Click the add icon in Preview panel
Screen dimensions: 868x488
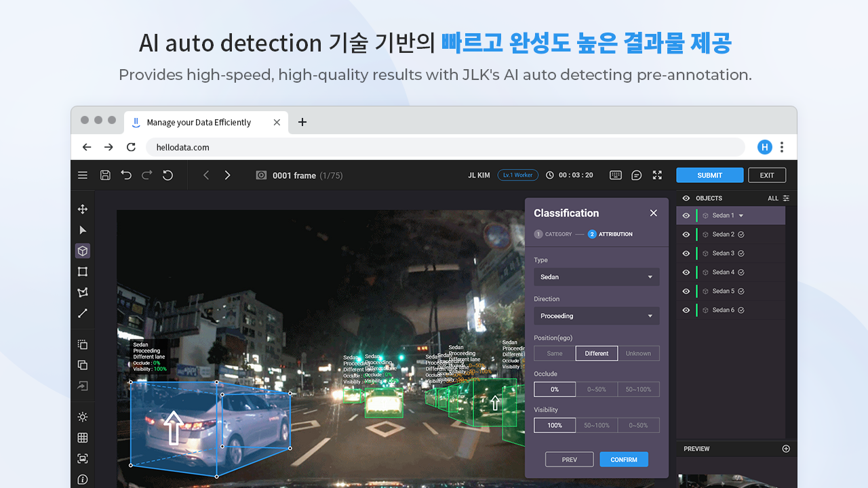(x=786, y=449)
